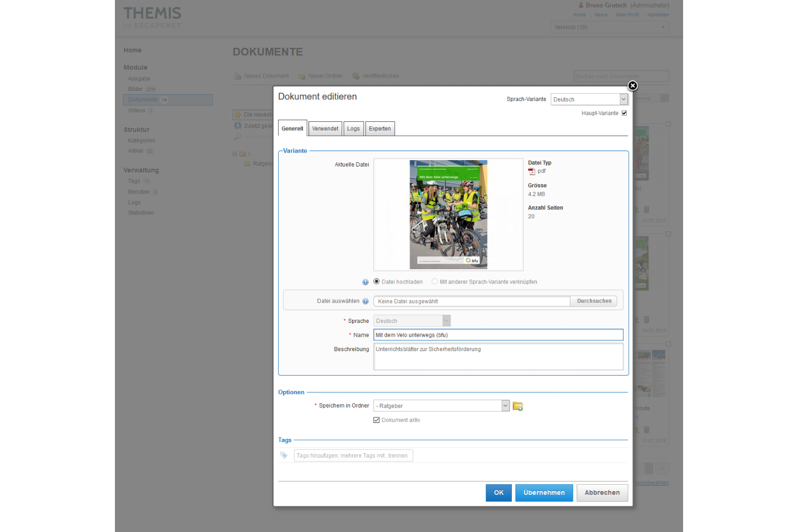Click into the Beschreibung text area

click(x=498, y=356)
